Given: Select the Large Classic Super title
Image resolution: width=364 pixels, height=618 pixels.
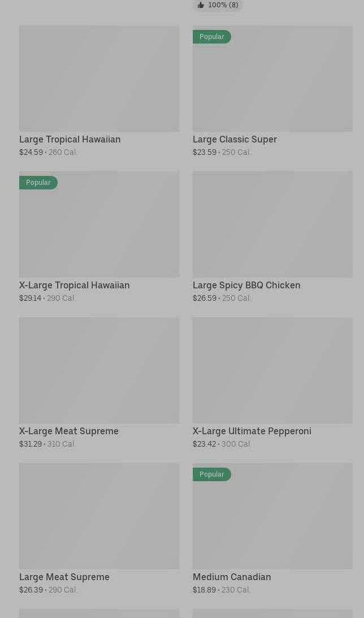Looking at the screenshot, I should (235, 139).
